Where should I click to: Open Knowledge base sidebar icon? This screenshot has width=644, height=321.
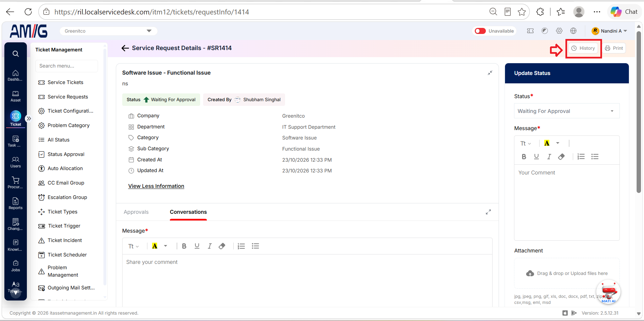[x=15, y=246]
